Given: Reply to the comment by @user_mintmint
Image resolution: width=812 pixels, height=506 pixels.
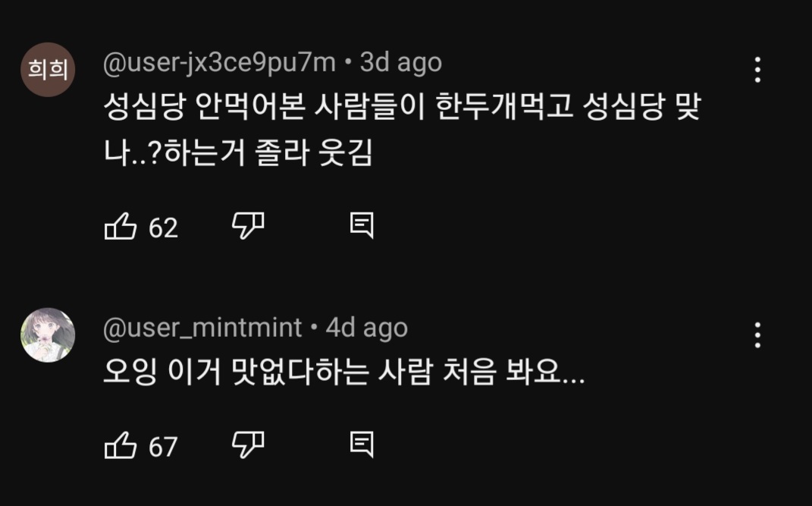Looking at the screenshot, I should point(362,445).
